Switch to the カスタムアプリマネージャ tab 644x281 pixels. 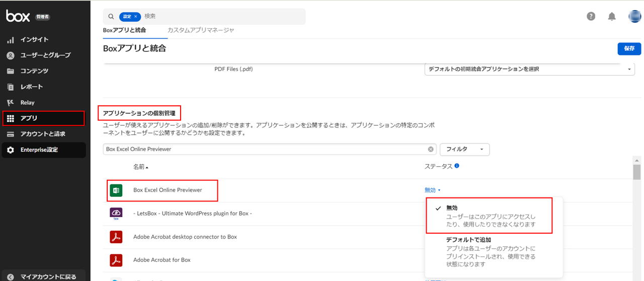[x=201, y=30]
